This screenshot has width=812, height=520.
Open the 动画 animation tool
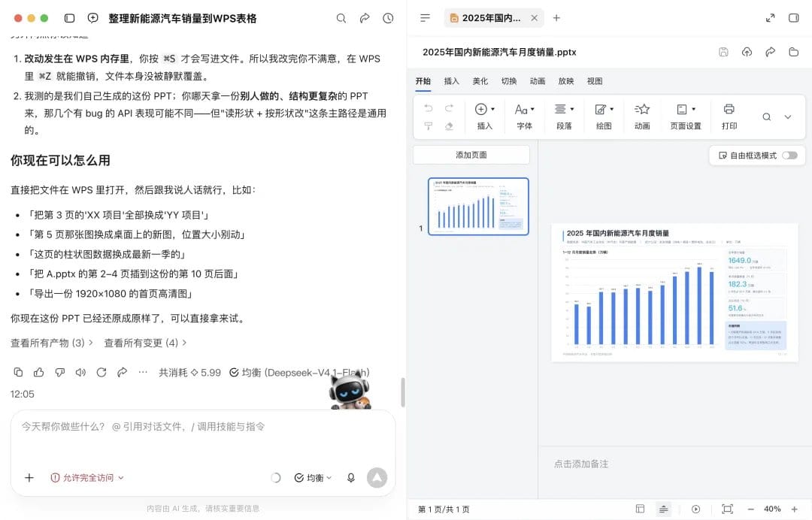click(x=642, y=116)
